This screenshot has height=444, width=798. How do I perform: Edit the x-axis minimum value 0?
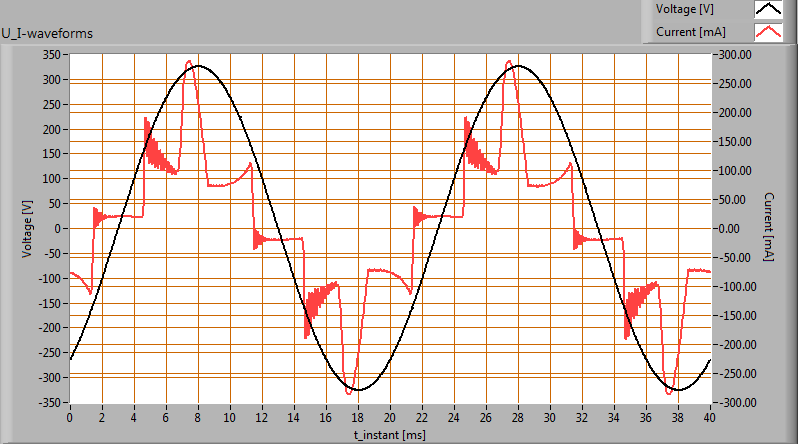pos(70,415)
